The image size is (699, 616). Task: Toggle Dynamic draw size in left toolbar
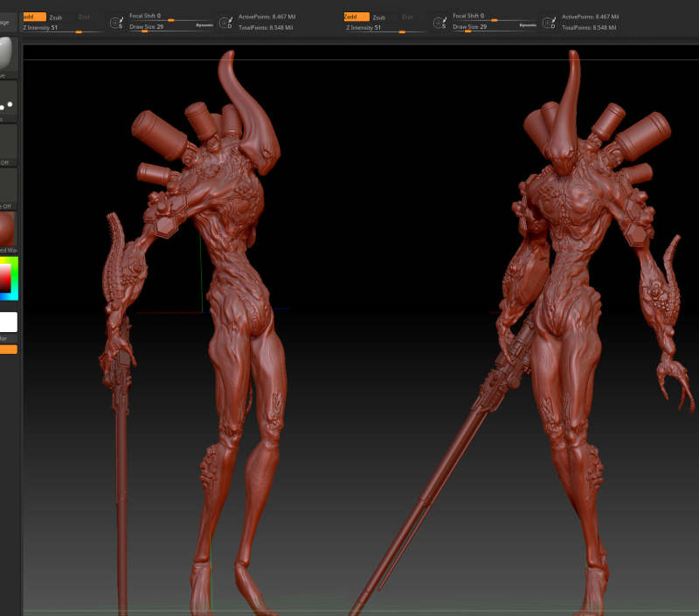click(204, 26)
